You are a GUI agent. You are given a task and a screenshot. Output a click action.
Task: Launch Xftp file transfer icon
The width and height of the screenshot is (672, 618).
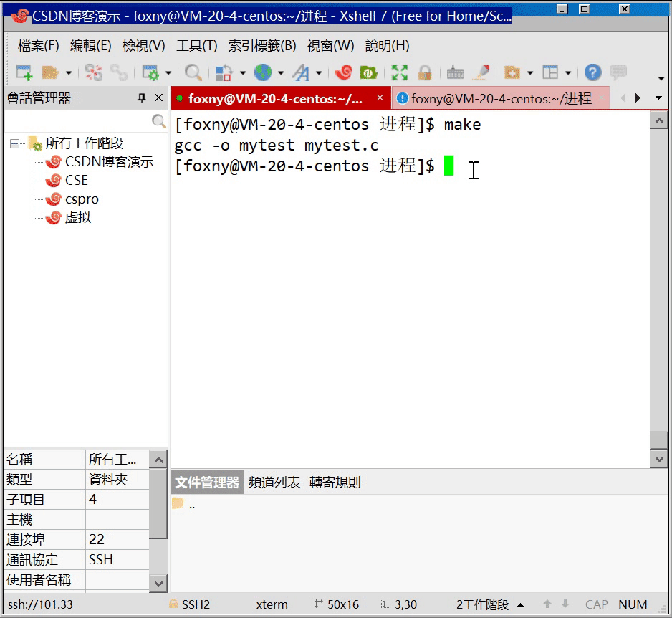pyautogui.click(x=366, y=73)
